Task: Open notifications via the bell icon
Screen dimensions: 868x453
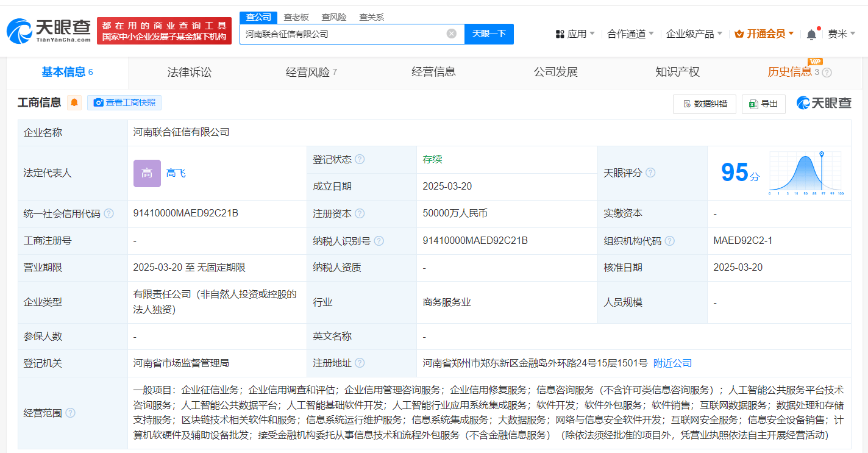Action: coord(811,34)
